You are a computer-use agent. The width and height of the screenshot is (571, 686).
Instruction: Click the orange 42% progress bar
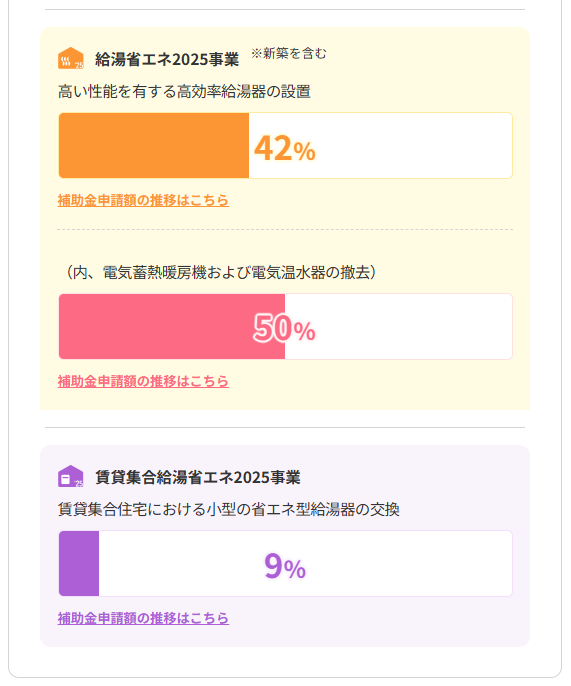point(285,146)
